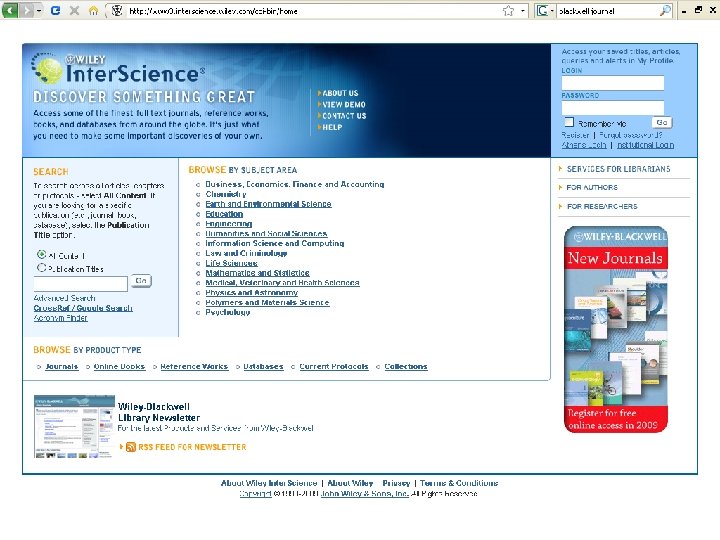Open the Online Books product type
This screenshot has height=540, width=720.
pyautogui.click(x=119, y=366)
